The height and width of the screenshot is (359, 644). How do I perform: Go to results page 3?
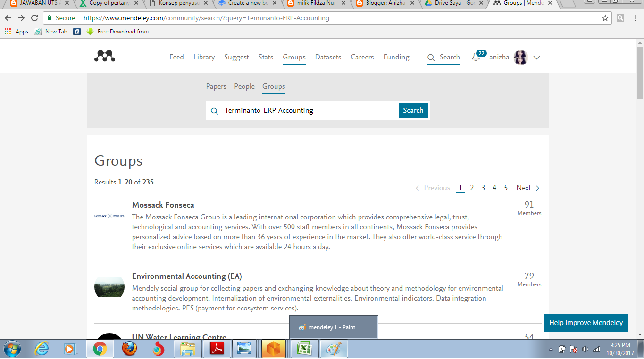point(483,188)
